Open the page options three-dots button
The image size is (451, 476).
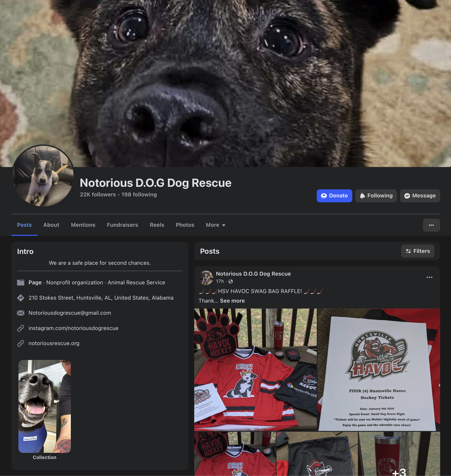pos(431,225)
